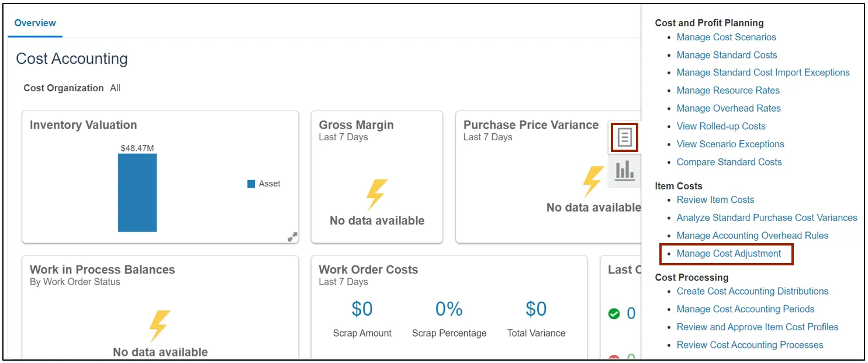Click the Cost Organization All value
Image resolution: width=868 pixels, height=363 pixels.
(115, 88)
